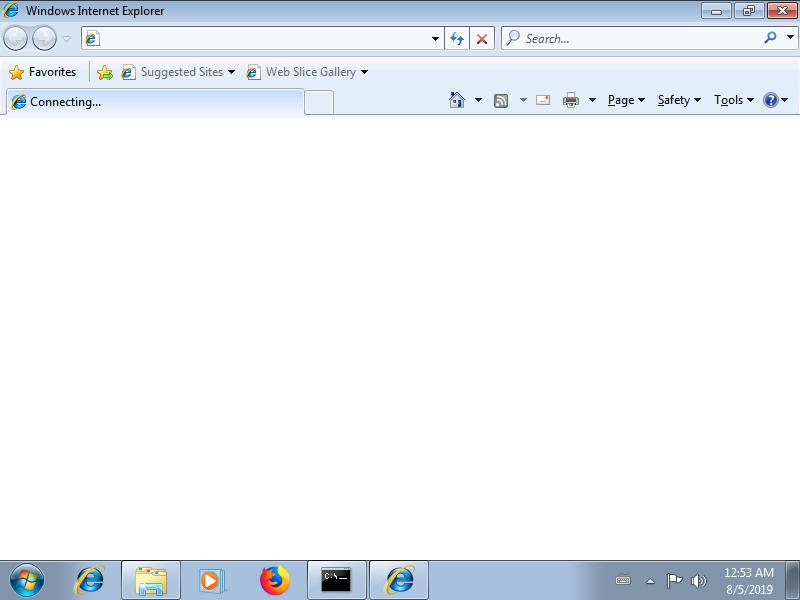The width and height of the screenshot is (800, 600).
Task: Click the blue search magnifier button
Action: click(x=770, y=38)
